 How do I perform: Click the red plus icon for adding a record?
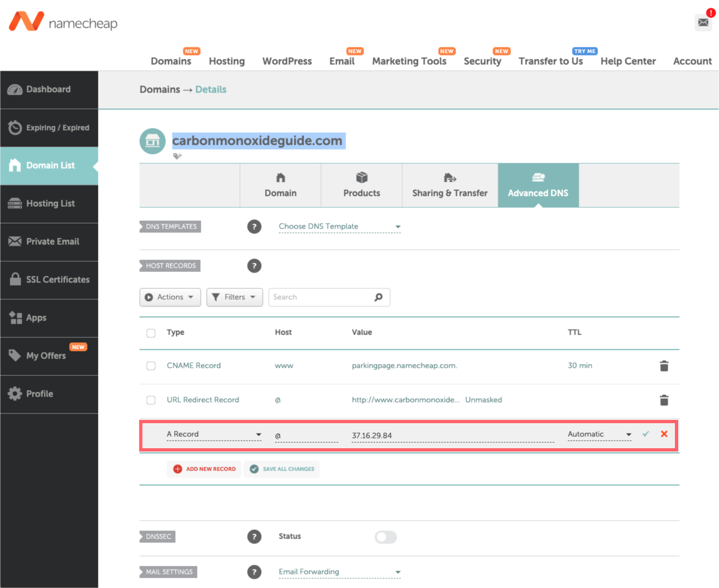177,469
